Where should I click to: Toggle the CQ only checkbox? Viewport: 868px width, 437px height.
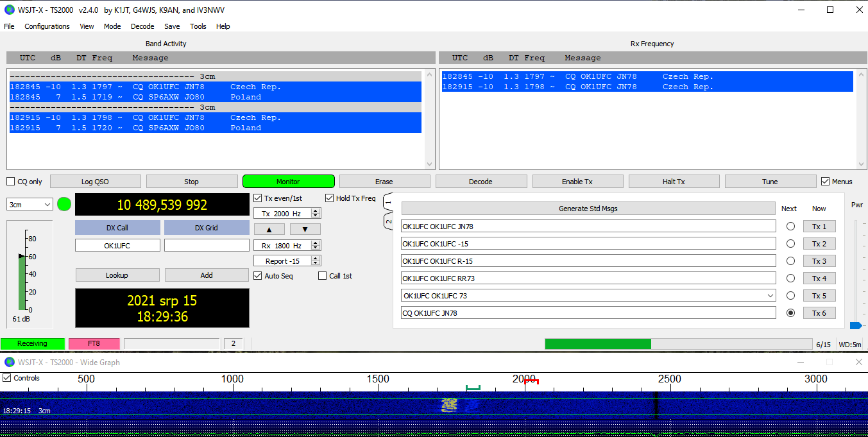pos(11,182)
